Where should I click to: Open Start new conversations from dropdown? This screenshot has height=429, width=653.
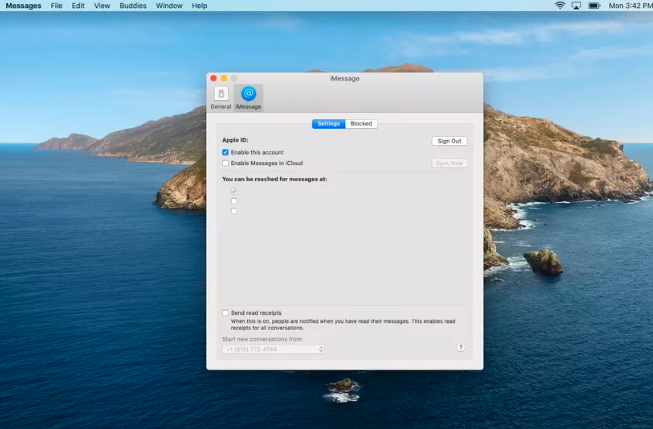pyautogui.click(x=273, y=349)
